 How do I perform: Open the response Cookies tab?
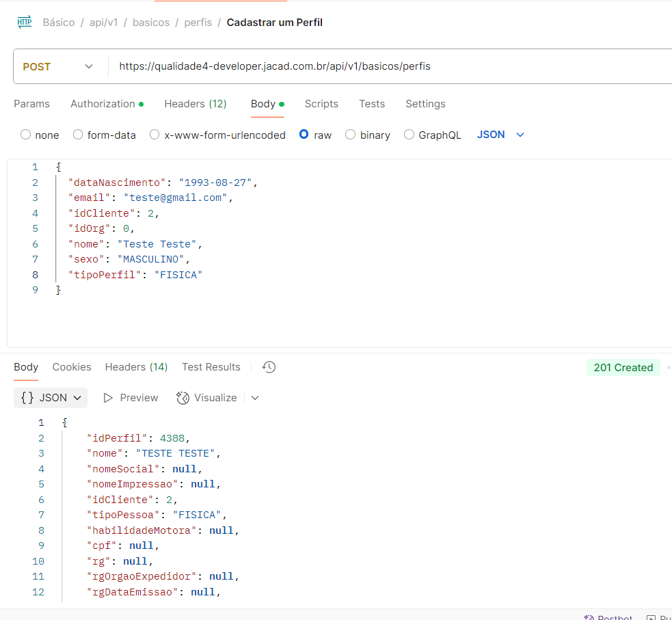coord(72,367)
